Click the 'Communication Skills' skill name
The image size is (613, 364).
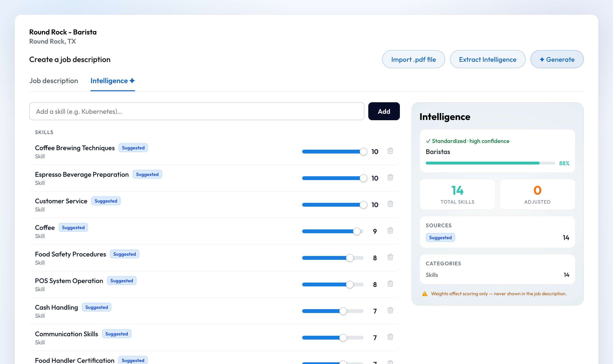click(66, 334)
